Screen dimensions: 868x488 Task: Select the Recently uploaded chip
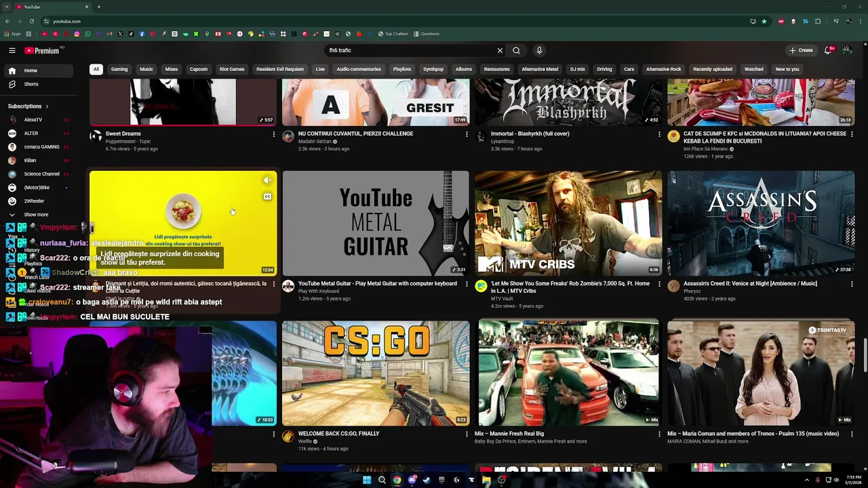[x=713, y=69]
